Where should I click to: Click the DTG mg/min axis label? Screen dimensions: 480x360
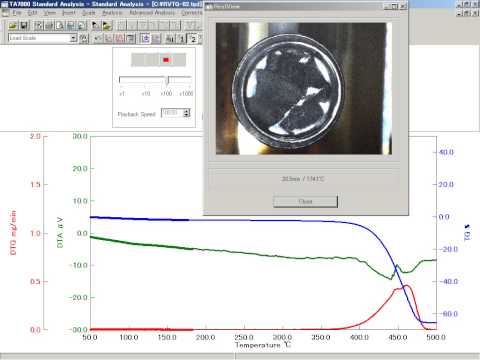[13, 233]
